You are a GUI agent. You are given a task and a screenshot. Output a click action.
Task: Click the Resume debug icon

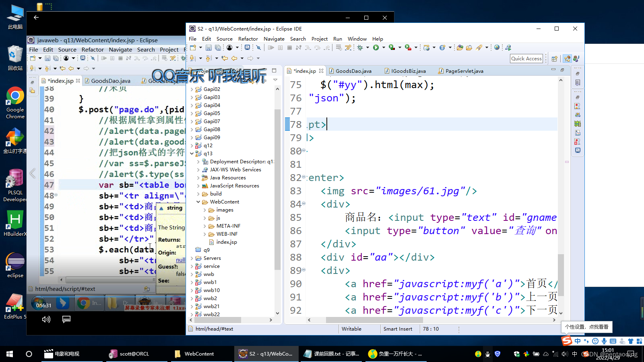tap(271, 47)
